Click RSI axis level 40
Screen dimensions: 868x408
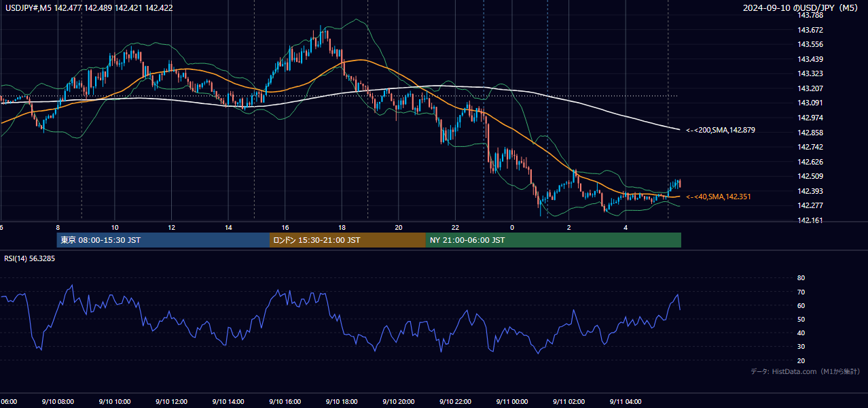[801, 333]
